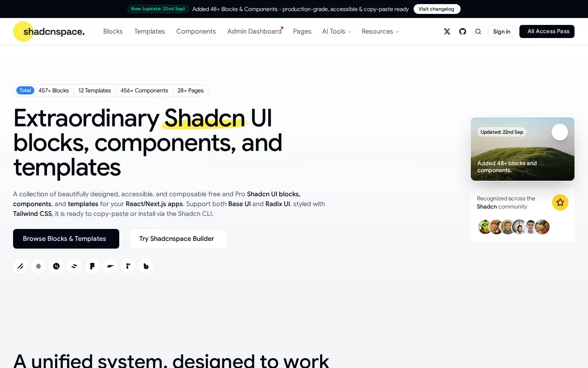Click Browse Blocks & Templates button

[x=66, y=239]
